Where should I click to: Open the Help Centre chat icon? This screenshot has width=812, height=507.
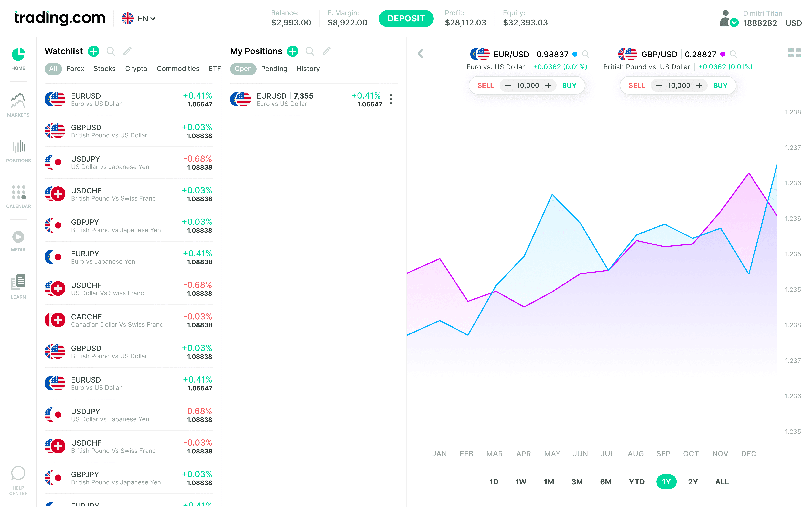pos(18,473)
